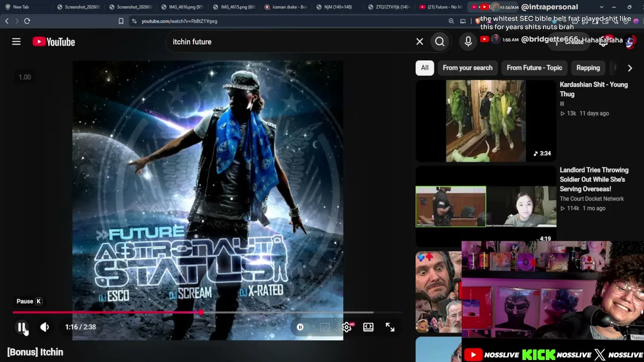This screenshot has height=362, width=644.
Task: Reload the page with the refresh icon
Action: click(27, 21)
